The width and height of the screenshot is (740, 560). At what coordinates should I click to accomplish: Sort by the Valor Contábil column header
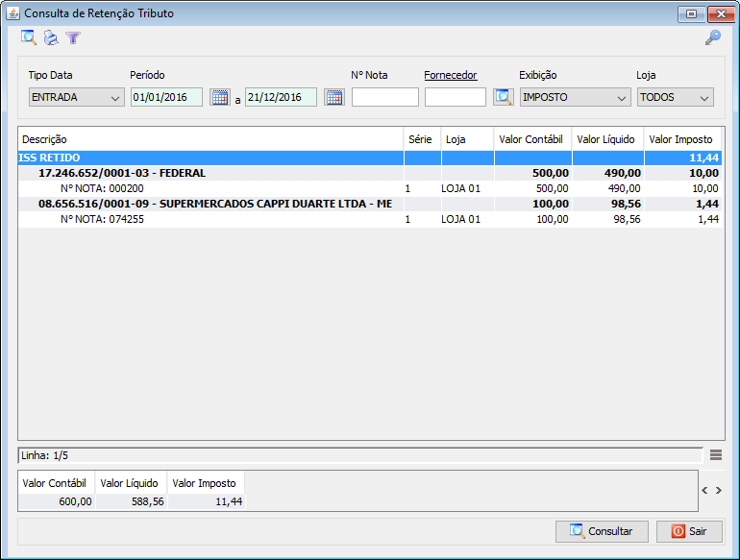click(x=531, y=139)
